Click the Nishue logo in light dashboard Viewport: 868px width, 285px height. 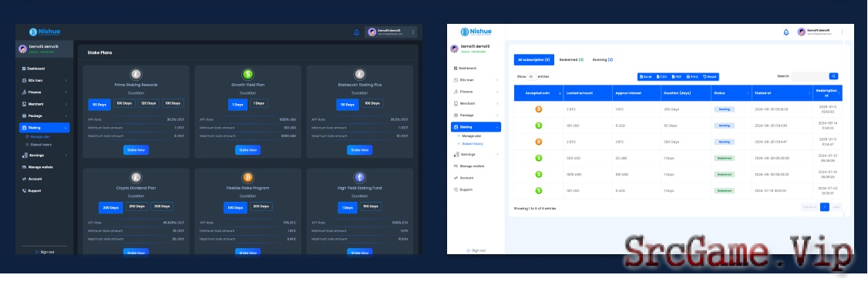click(x=476, y=32)
